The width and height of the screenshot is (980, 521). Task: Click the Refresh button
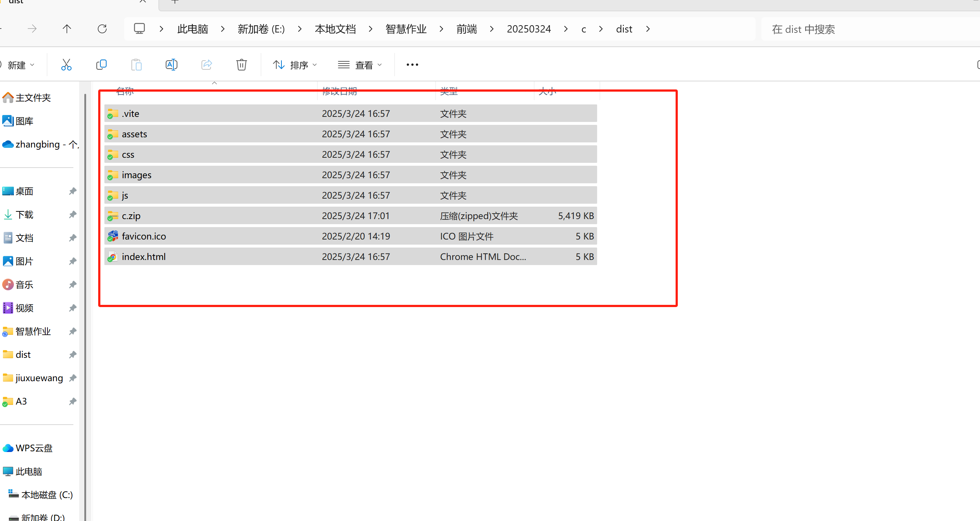click(x=102, y=29)
